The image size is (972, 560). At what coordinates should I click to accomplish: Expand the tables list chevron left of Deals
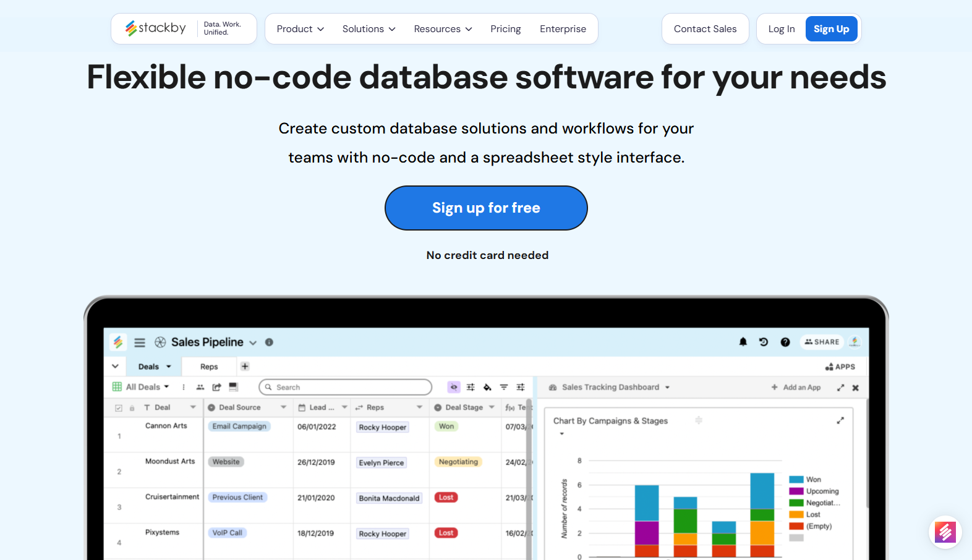click(115, 366)
